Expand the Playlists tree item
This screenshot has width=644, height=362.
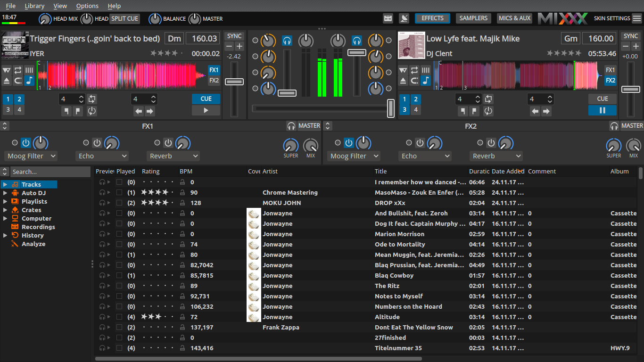point(5,202)
